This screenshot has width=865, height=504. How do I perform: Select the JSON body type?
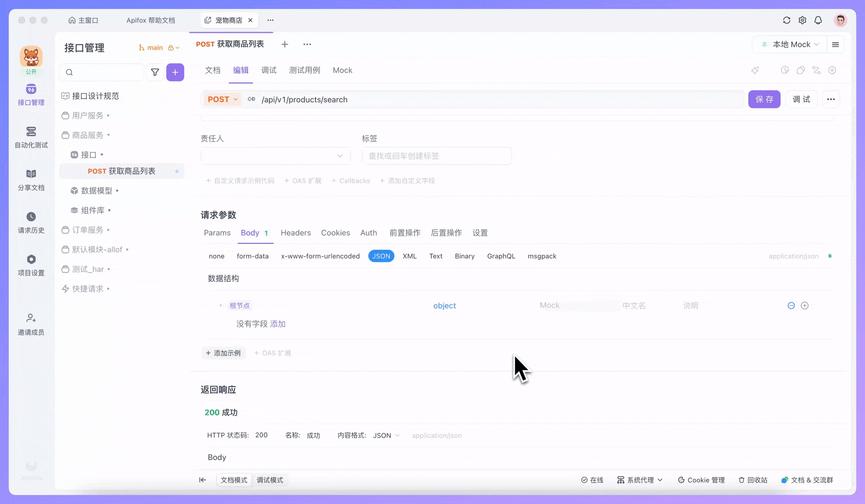[381, 256]
